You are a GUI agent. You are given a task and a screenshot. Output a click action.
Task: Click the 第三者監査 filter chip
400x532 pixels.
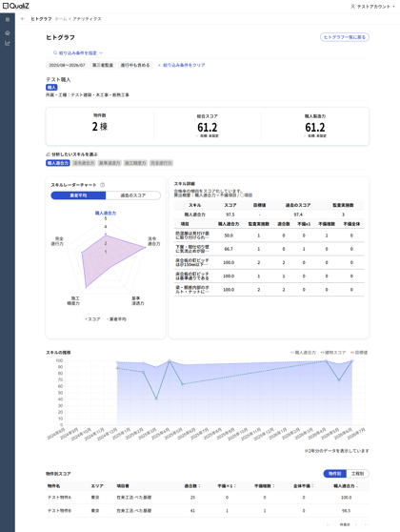pyautogui.click(x=103, y=65)
